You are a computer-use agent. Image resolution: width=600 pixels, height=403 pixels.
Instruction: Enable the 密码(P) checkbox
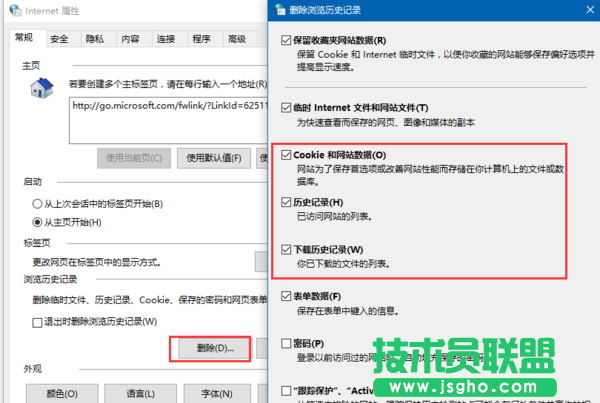(286, 343)
